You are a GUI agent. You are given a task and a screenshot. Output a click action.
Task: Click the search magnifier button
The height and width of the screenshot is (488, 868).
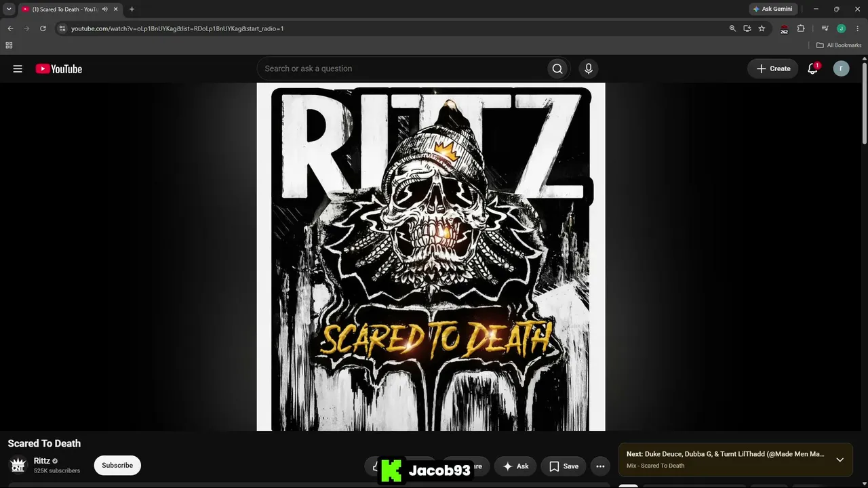557,68
